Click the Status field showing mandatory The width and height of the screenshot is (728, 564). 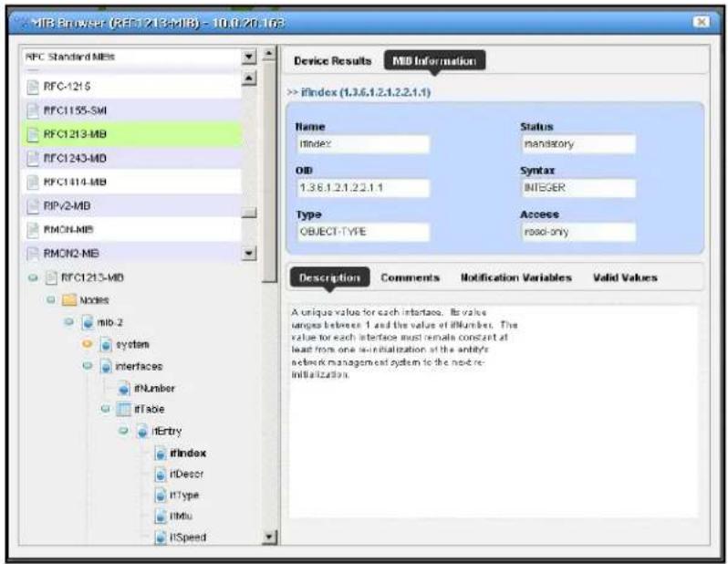[x=578, y=144]
